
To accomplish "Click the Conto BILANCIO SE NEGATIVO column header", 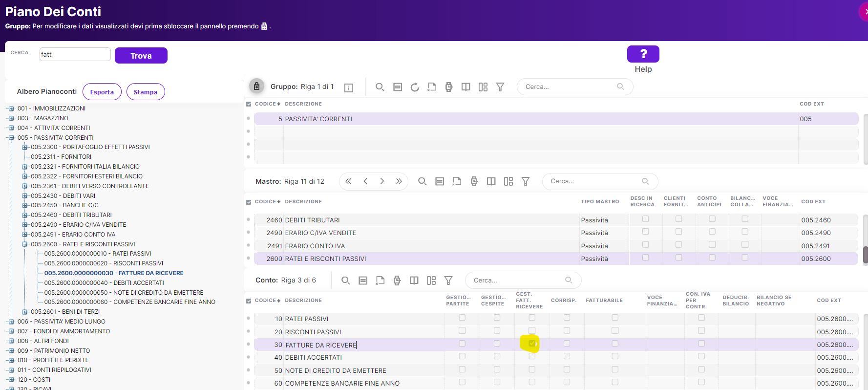I will [774, 301].
